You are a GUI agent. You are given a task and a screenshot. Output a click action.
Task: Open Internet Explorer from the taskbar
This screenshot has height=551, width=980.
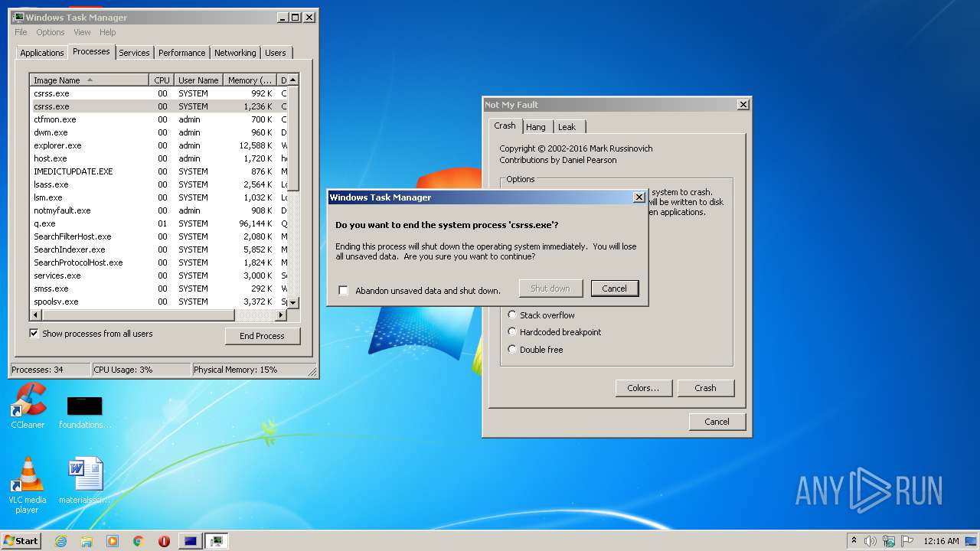tap(61, 541)
